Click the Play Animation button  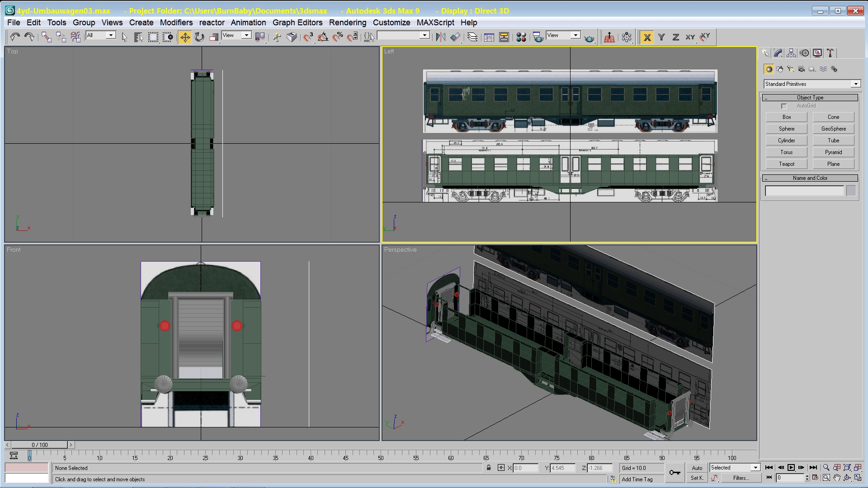(791, 468)
